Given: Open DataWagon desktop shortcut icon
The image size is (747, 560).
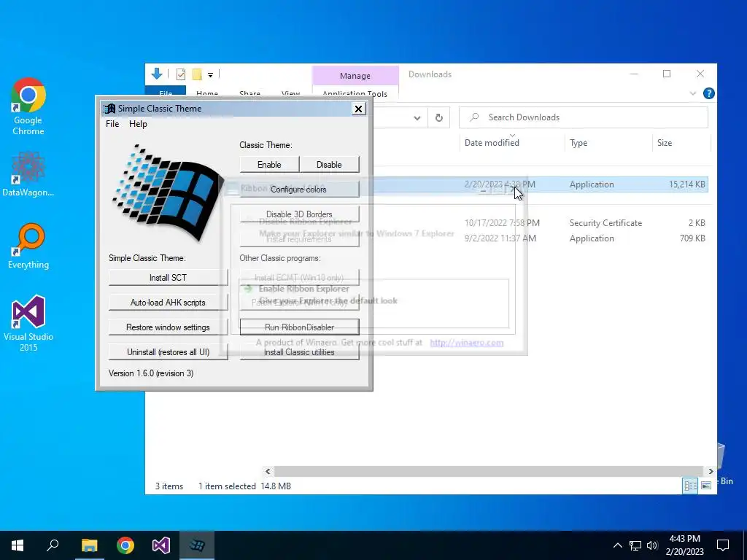Looking at the screenshot, I should 28,174.
